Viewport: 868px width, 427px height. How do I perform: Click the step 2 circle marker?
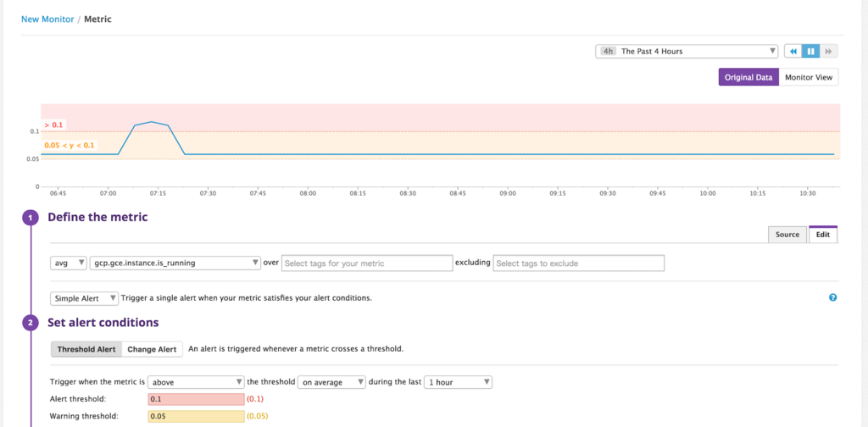point(31,323)
